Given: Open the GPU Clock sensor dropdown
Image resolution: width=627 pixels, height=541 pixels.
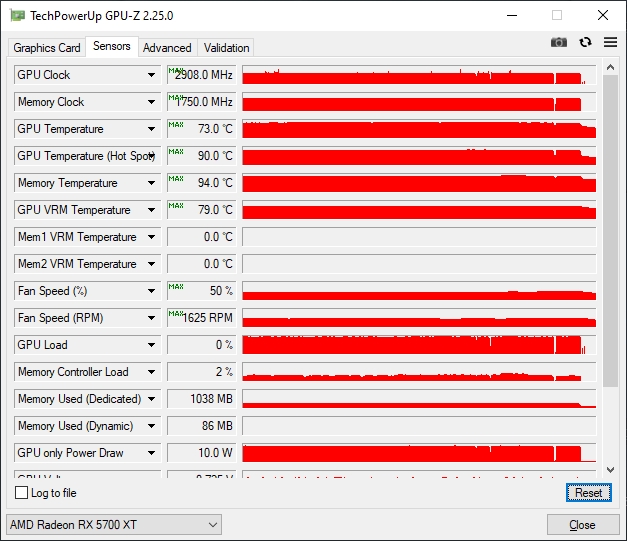Looking at the screenshot, I should point(151,75).
